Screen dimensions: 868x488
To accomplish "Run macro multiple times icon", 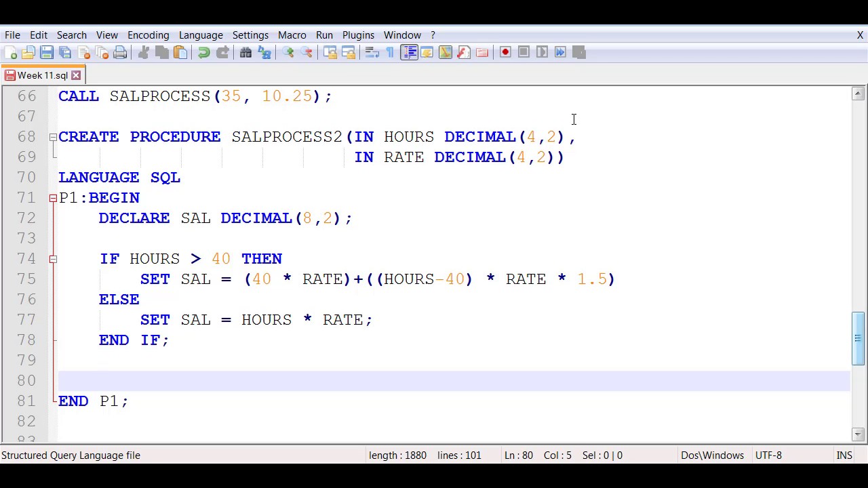I will pyautogui.click(x=561, y=52).
